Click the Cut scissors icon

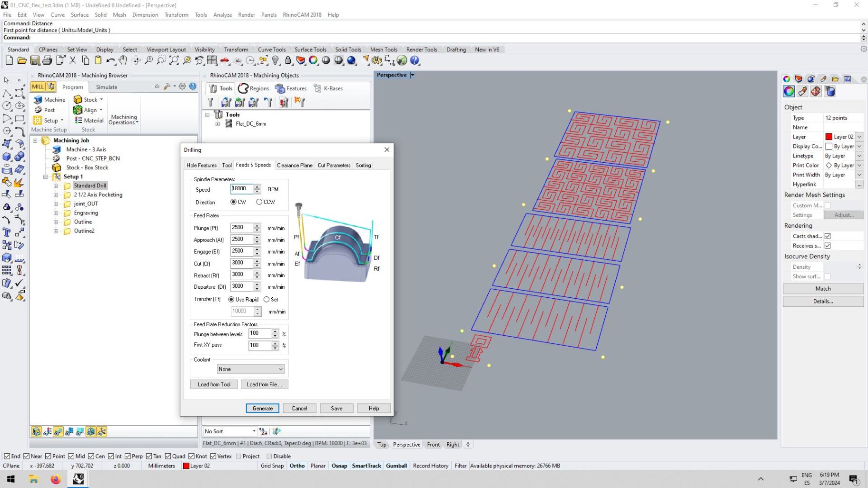click(x=73, y=60)
